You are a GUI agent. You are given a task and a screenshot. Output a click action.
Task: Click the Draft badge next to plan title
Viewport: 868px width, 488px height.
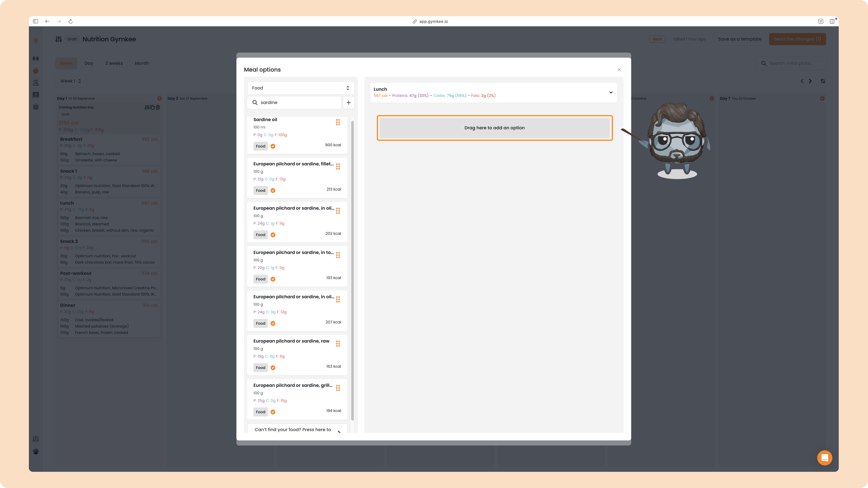point(72,39)
